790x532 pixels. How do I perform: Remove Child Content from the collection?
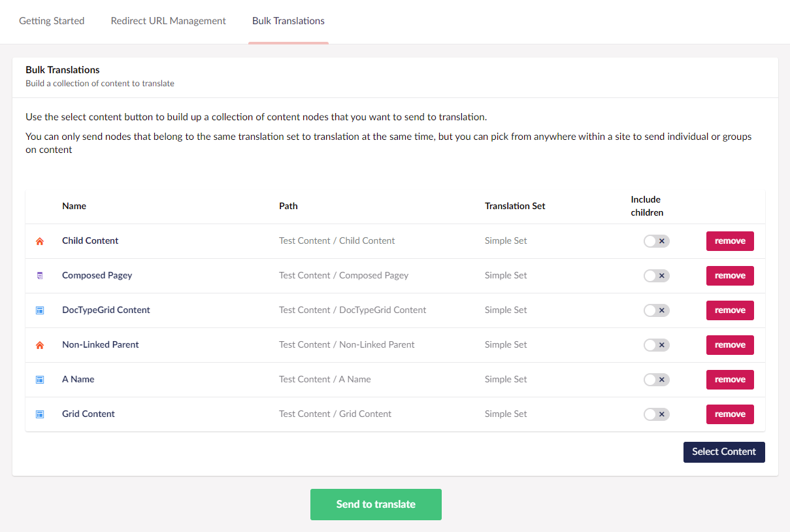pos(730,241)
